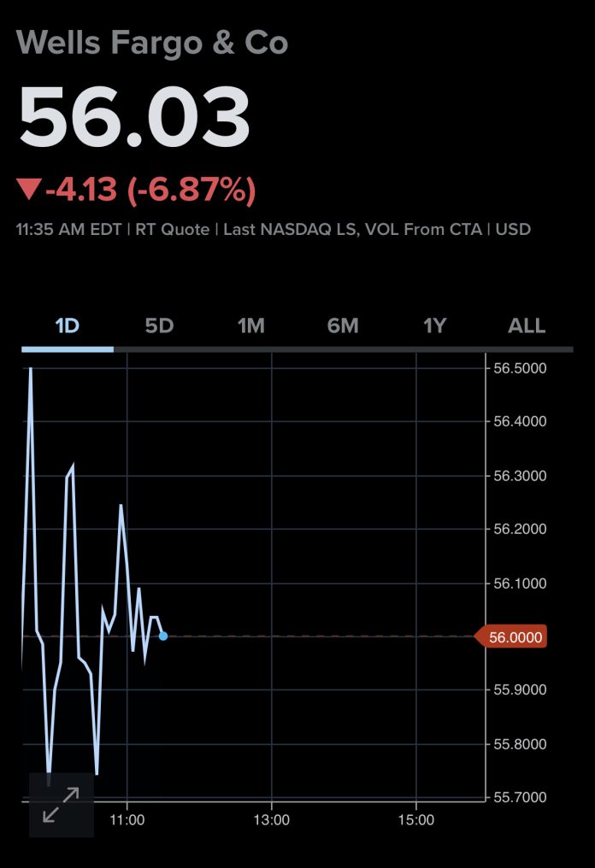Switch to the 5D chart tab
This screenshot has width=595, height=868.
coord(159,325)
